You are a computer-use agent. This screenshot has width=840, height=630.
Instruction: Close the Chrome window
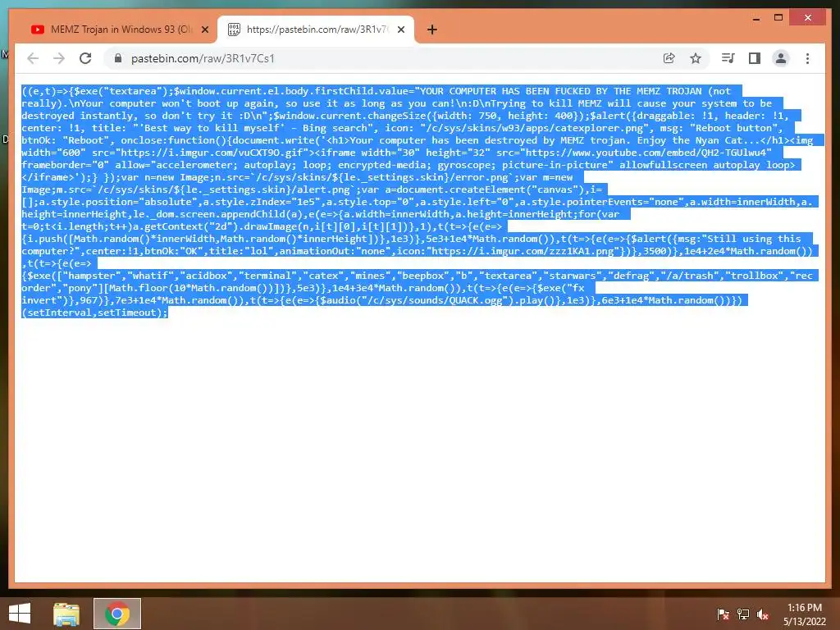coord(808,18)
